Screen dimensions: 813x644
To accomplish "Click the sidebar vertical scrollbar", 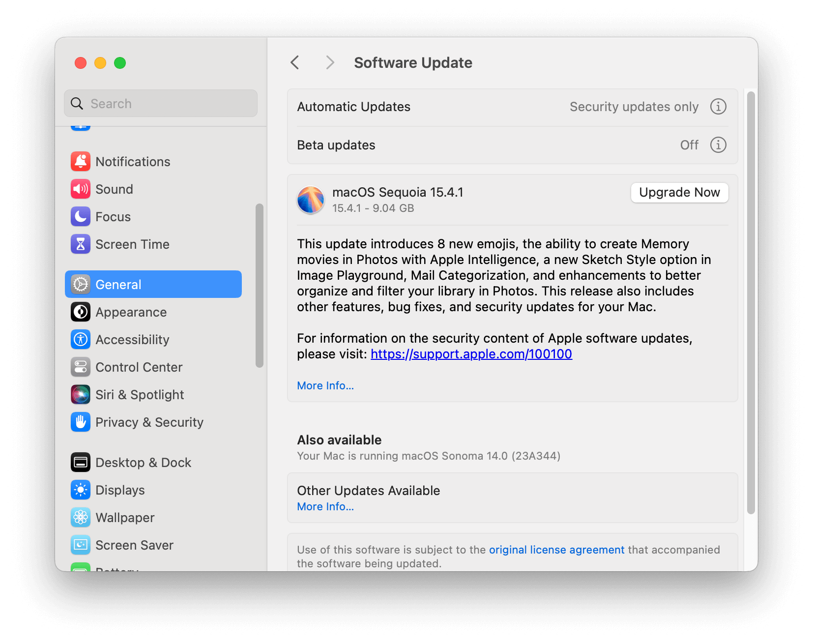I will click(260, 285).
